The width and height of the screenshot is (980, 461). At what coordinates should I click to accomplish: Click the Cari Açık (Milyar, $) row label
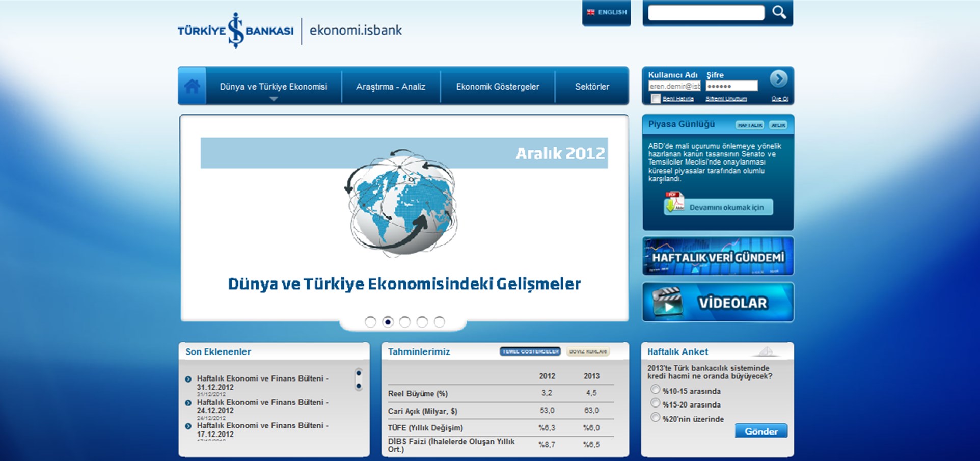click(x=422, y=411)
